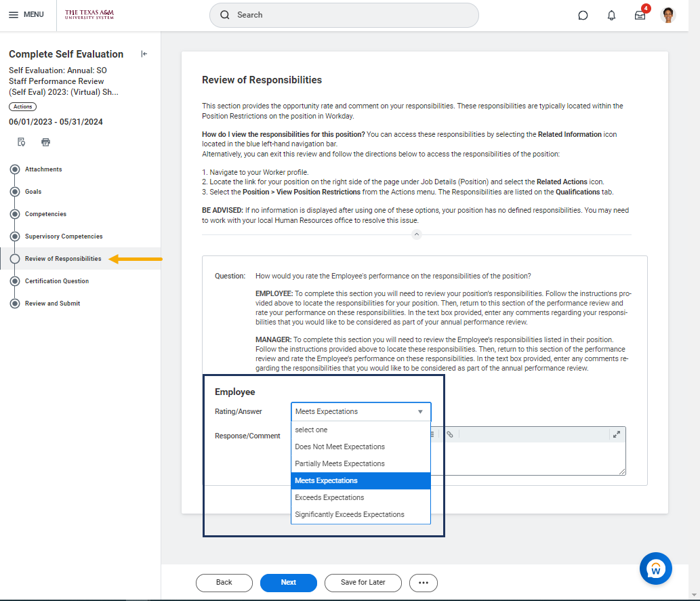The height and width of the screenshot is (601, 700).
Task: Jump to the Certification Question step
Action: coord(57,281)
